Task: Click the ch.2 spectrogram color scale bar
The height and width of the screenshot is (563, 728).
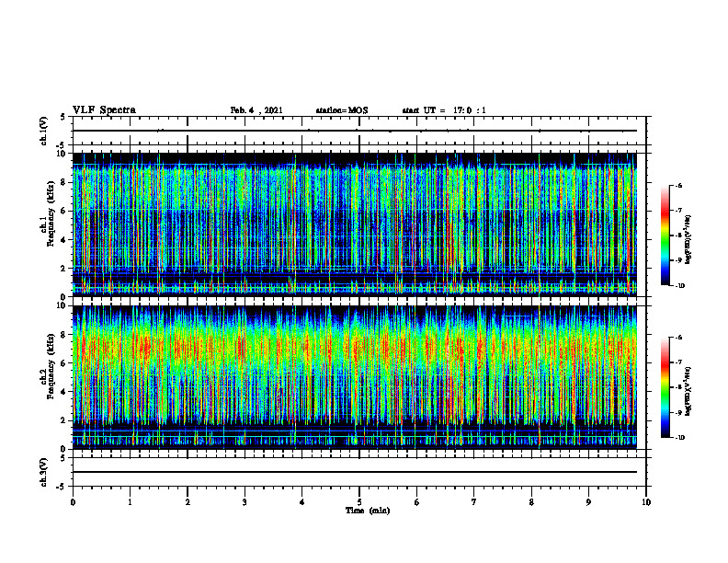Action: pyautogui.click(x=665, y=387)
